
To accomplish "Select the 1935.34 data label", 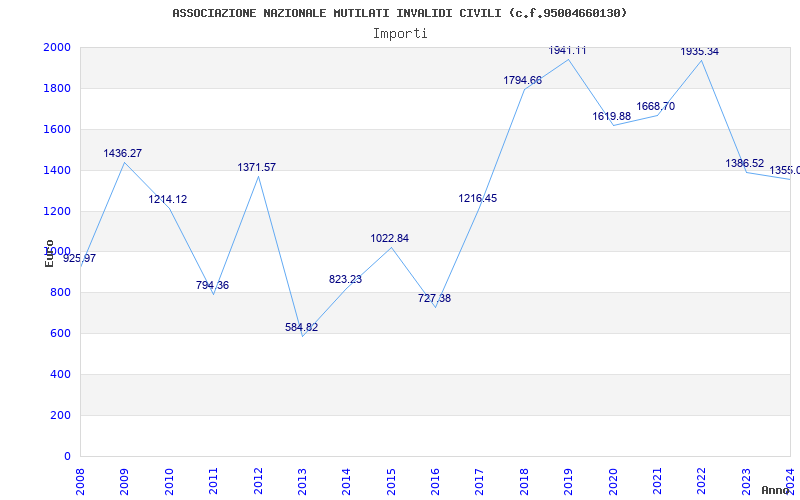I will pyautogui.click(x=699, y=52).
